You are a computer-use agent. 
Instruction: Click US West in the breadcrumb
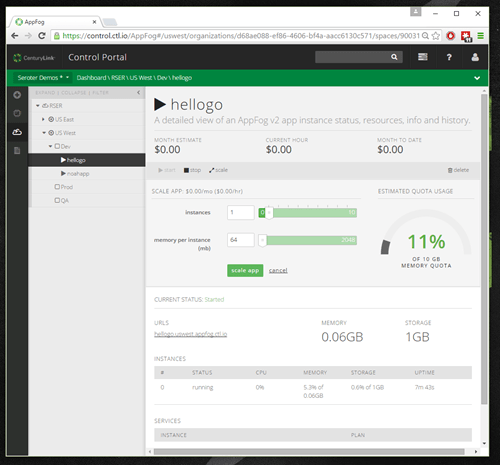pyautogui.click(x=141, y=78)
